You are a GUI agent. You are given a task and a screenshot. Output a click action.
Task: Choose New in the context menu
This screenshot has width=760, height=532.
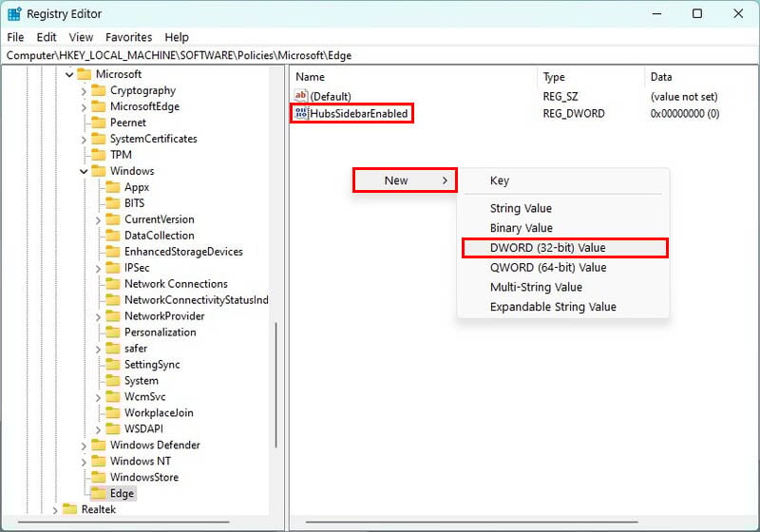tap(405, 180)
